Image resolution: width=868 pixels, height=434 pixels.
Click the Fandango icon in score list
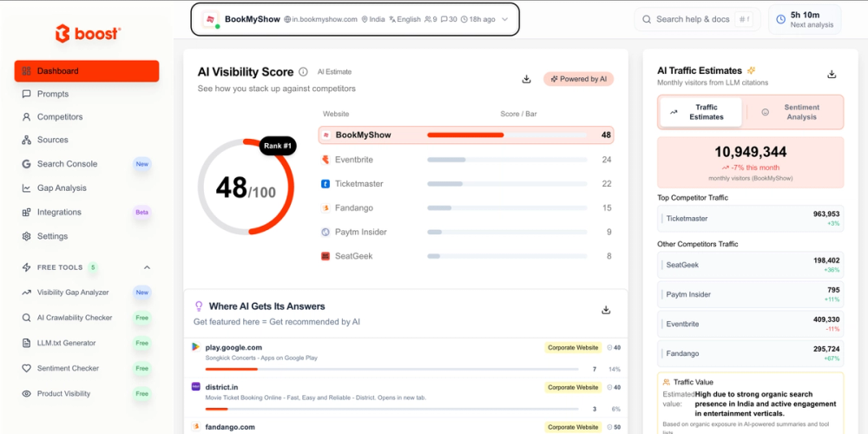325,208
